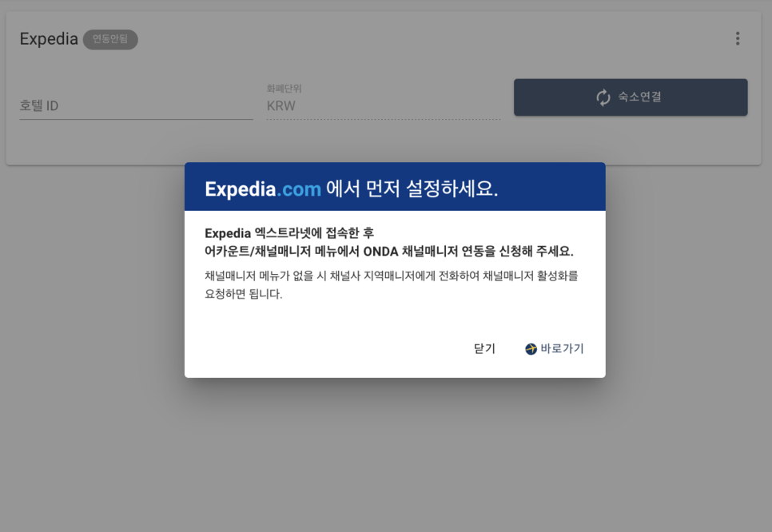Click the Expedia card title text
Viewport: 772px width, 532px height.
49,39
